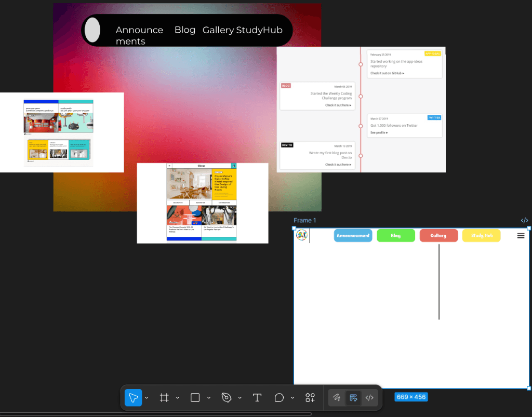Click the hamburger menu icon in Frame 1
Image resolution: width=532 pixels, height=417 pixels.
521,236
